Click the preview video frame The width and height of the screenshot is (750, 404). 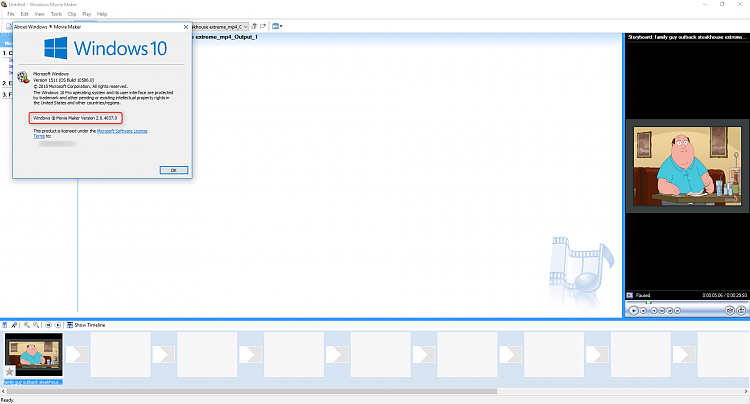[687, 166]
